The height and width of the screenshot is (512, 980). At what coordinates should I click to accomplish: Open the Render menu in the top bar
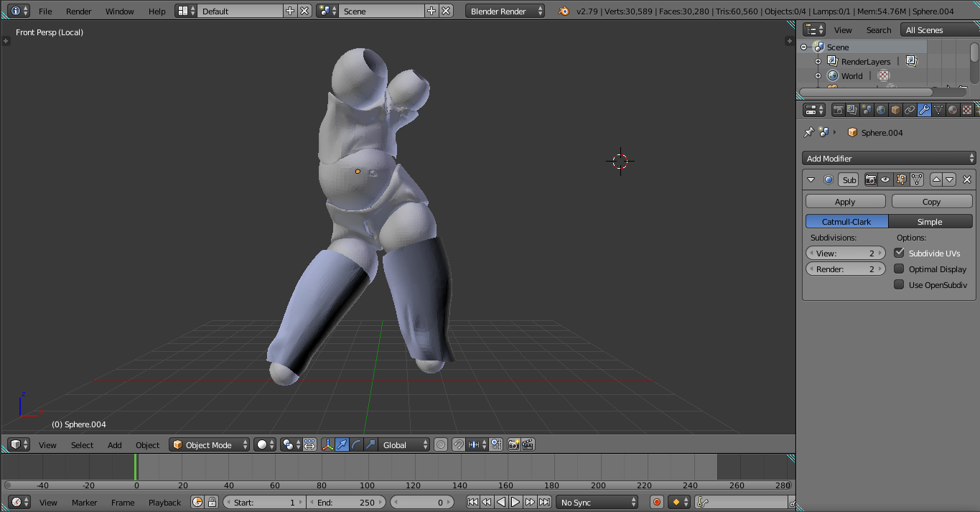(78, 11)
